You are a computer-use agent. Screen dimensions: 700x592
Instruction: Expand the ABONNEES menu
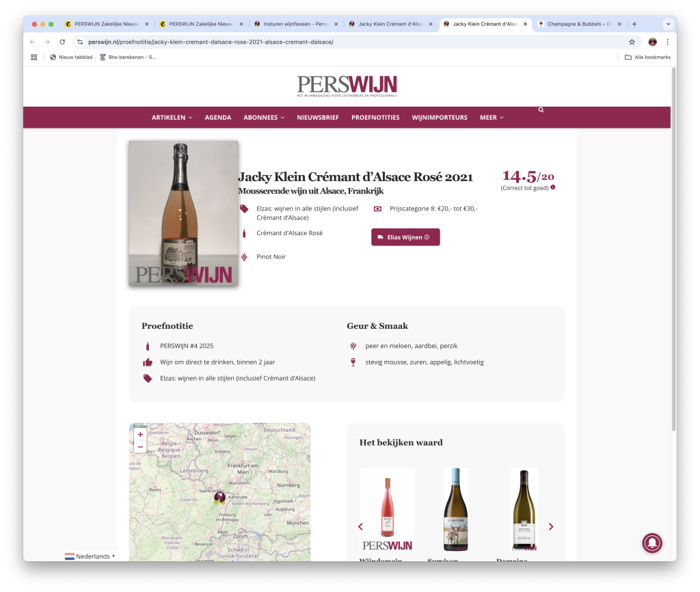[264, 118]
